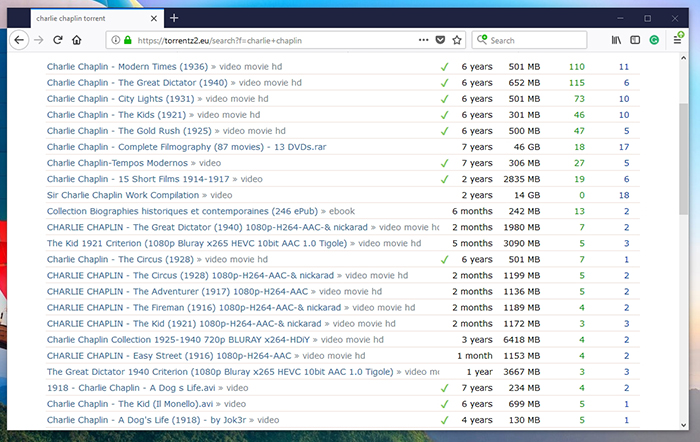Open CHARLIE CHAPLIN - The Adventurer (1917) link
Viewport: 700px width, 442px height.
[x=177, y=292]
